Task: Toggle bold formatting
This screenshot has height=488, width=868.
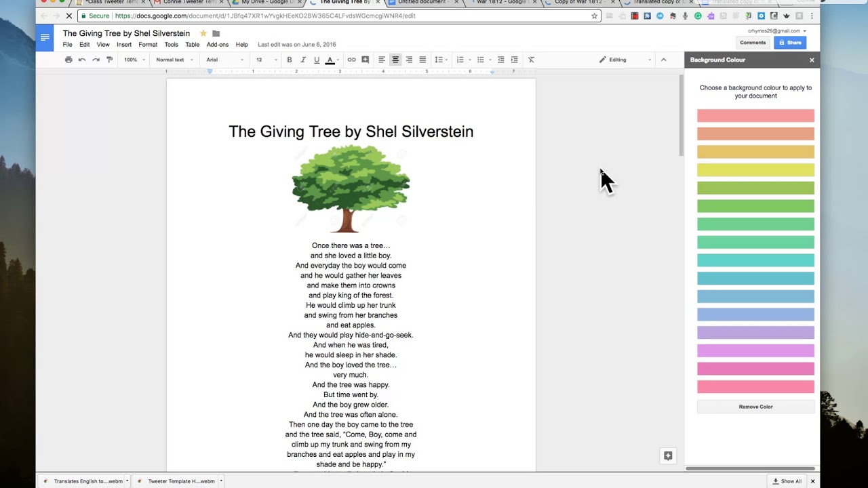Action: [290, 60]
